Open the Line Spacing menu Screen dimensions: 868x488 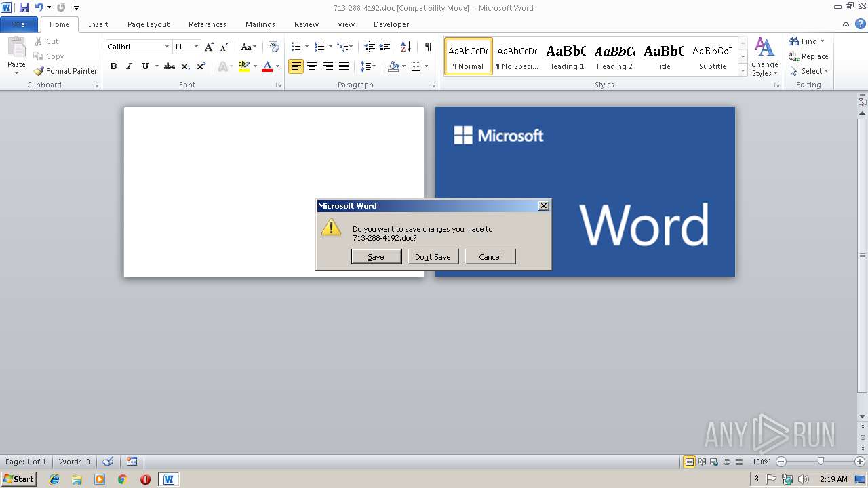[368, 66]
